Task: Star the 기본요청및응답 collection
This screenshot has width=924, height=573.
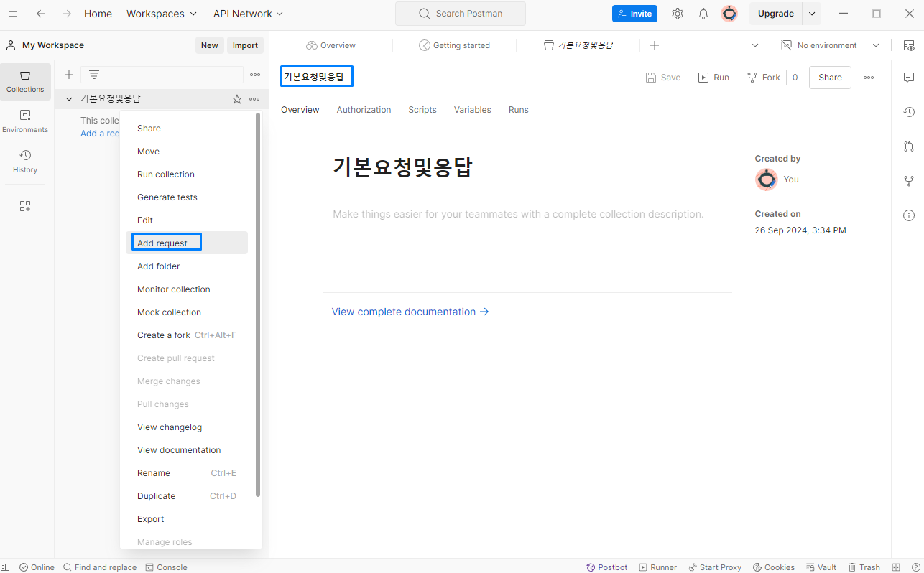Action: tap(237, 99)
